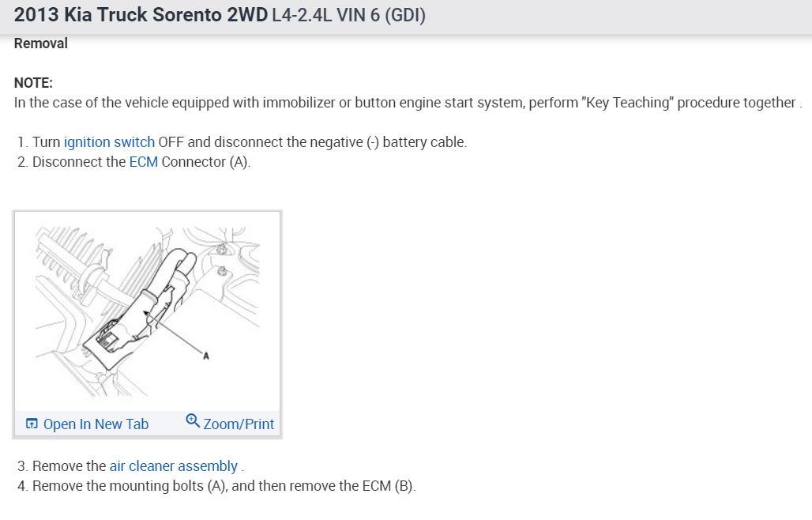Open the air cleaner assembly link
This screenshot has height=520, width=812.
pos(173,466)
